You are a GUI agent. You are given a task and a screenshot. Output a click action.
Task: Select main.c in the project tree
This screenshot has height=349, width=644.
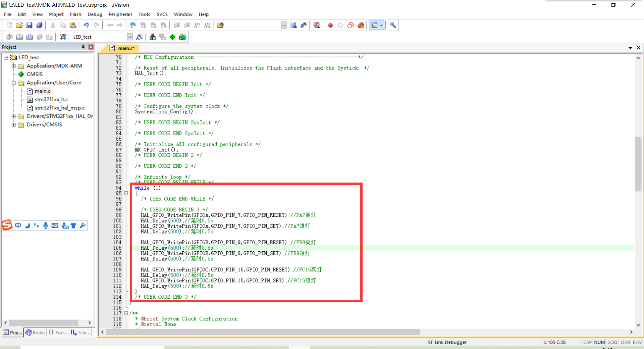[43, 91]
